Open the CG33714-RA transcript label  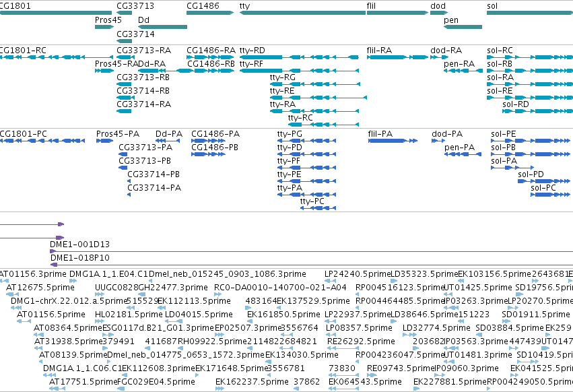[143, 104]
